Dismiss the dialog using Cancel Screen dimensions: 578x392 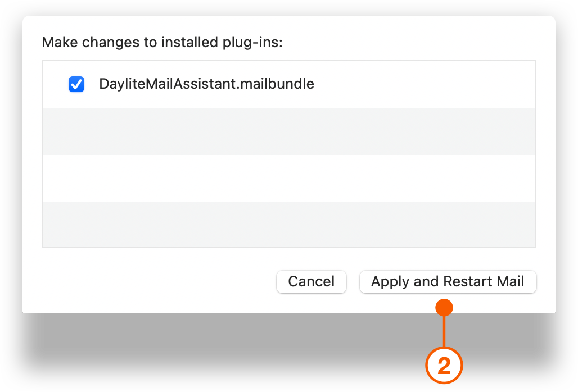(x=311, y=281)
